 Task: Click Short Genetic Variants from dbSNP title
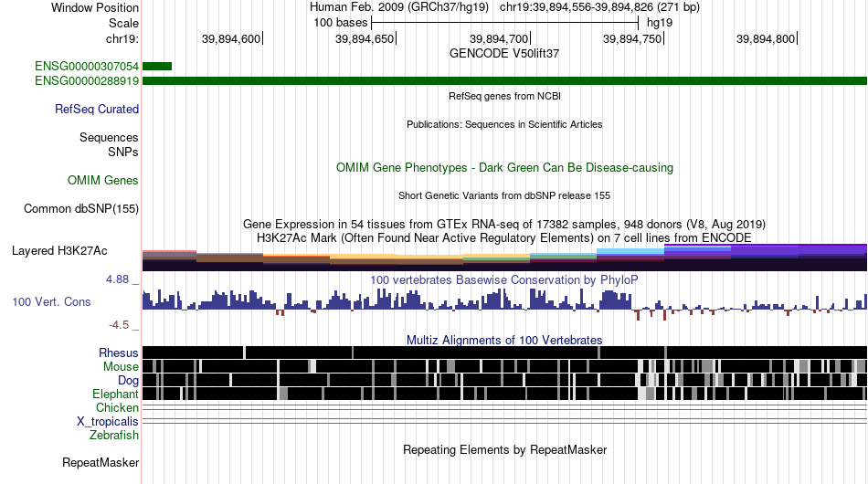click(x=504, y=195)
